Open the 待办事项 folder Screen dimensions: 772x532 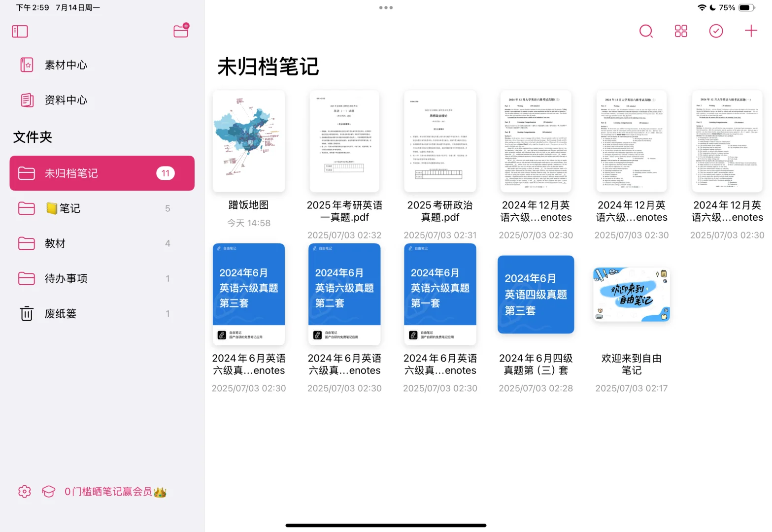(x=66, y=278)
